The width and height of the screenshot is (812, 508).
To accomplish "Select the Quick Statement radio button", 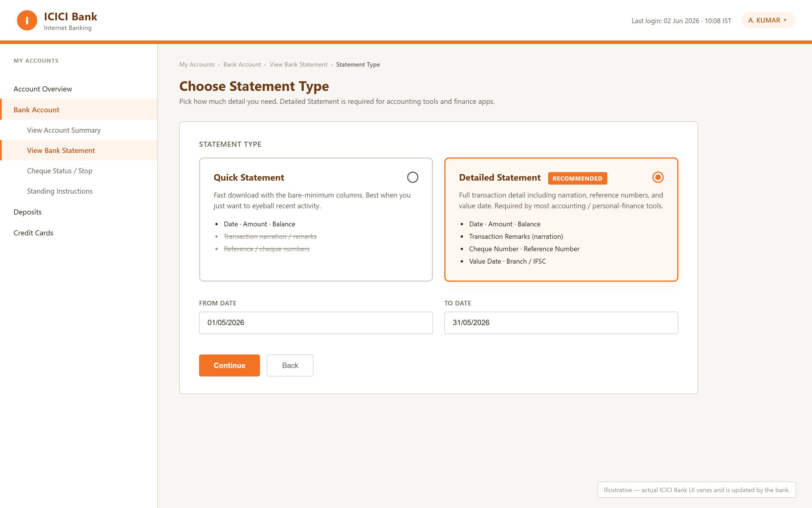I will point(412,177).
